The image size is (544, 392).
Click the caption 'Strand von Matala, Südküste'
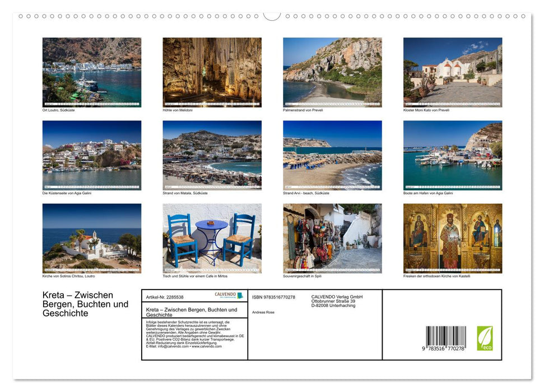pyautogui.click(x=185, y=193)
